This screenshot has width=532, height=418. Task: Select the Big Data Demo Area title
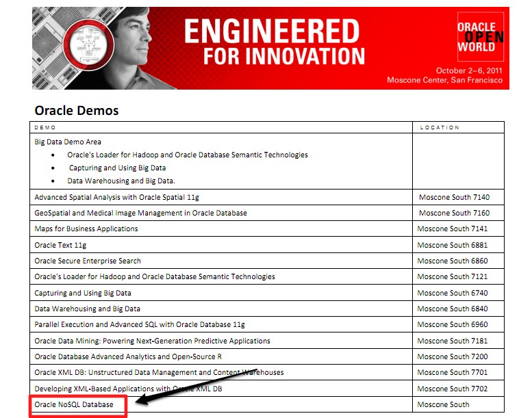68,142
